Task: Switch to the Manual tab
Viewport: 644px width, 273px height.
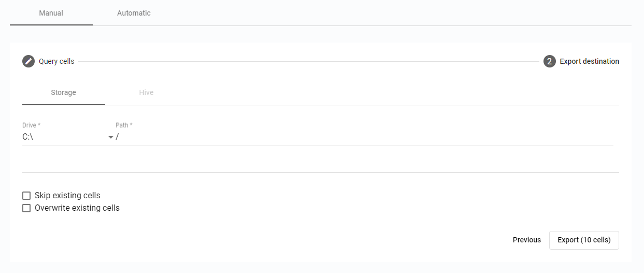Action: 51,13
